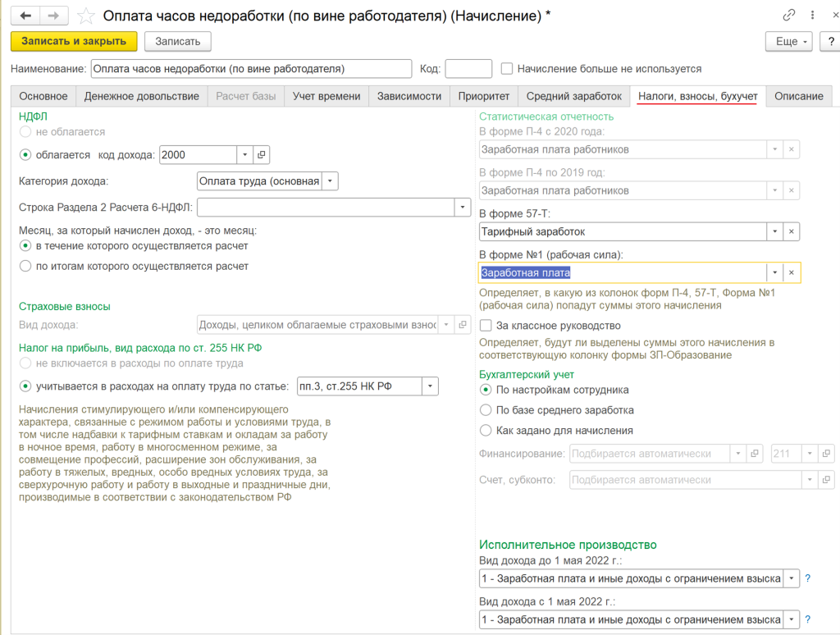840x635 pixels.
Task: Select По настройкам сотрудника accounting option
Action: coord(486,391)
